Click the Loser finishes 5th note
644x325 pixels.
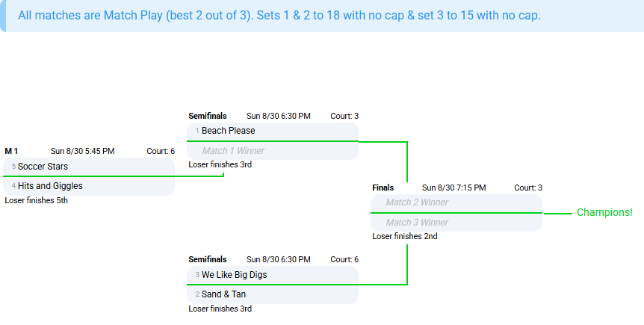(x=36, y=200)
